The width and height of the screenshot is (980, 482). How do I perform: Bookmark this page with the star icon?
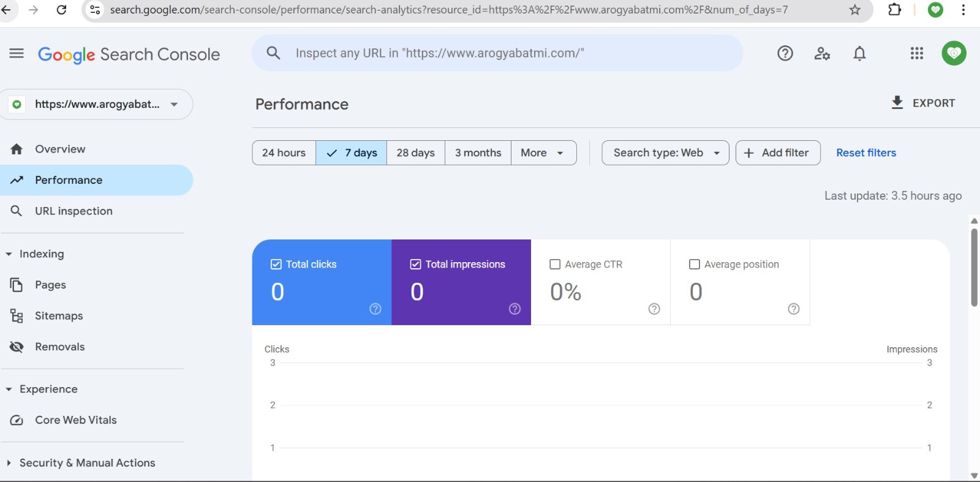[855, 10]
